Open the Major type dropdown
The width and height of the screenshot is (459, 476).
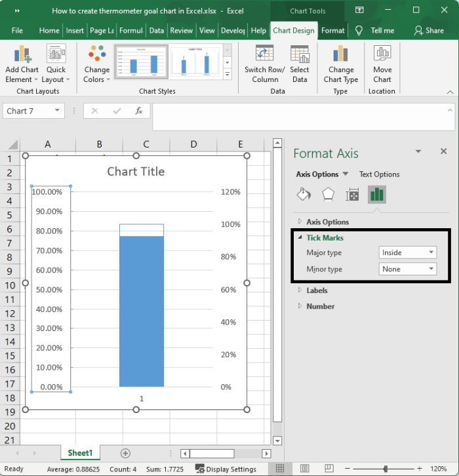(408, 252)
